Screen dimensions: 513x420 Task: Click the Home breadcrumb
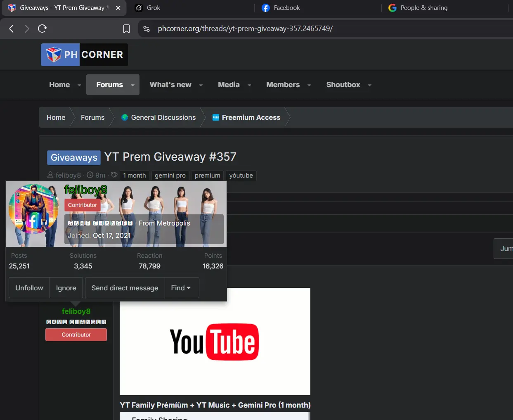click(x=56, y=117)
